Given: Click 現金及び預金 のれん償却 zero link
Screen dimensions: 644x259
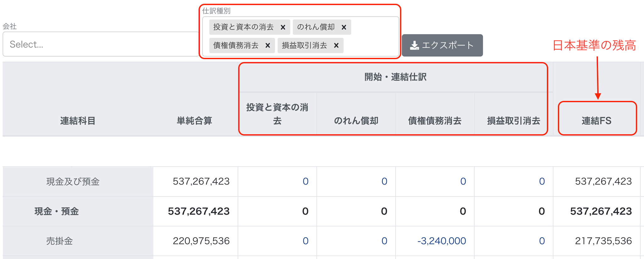Looking at the screenshot, I should 384,181.
